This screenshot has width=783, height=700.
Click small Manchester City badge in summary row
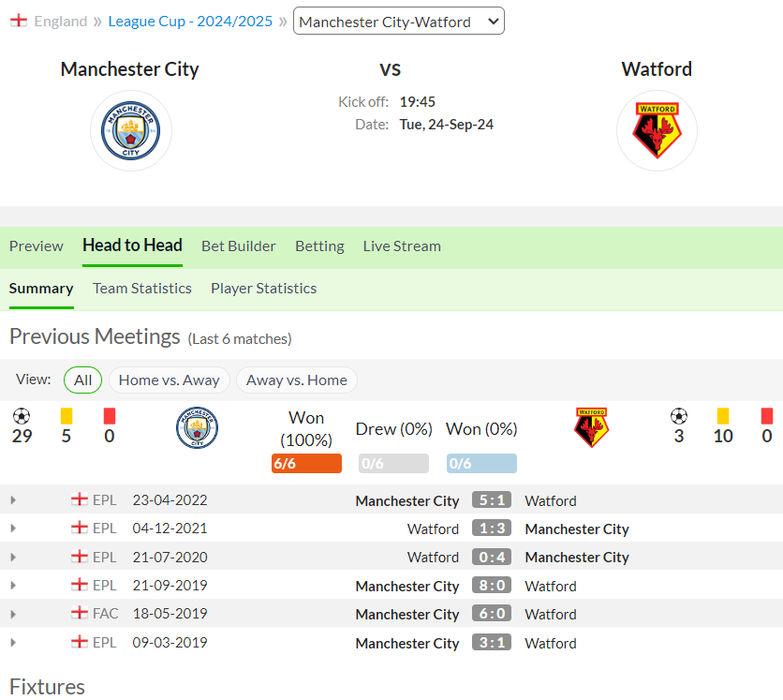pos(197,427)
